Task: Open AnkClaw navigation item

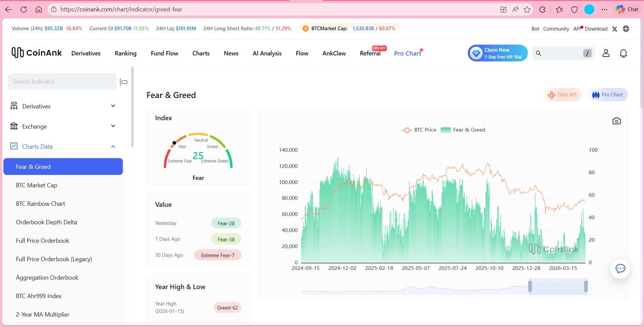Action: coord(334,53)
